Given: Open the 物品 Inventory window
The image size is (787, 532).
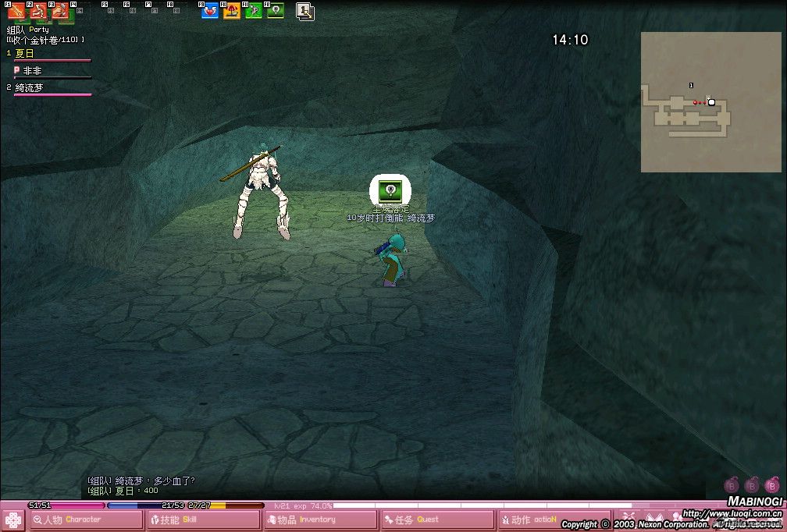Looking at the screenshot, I should tap(320, 520).
